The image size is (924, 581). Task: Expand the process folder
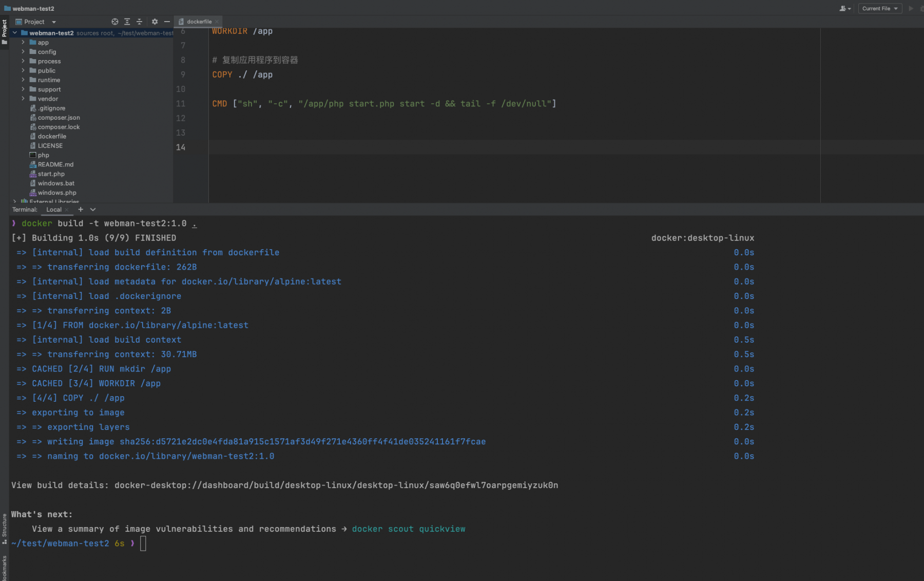pyautogui.click(x=23, y=61)
